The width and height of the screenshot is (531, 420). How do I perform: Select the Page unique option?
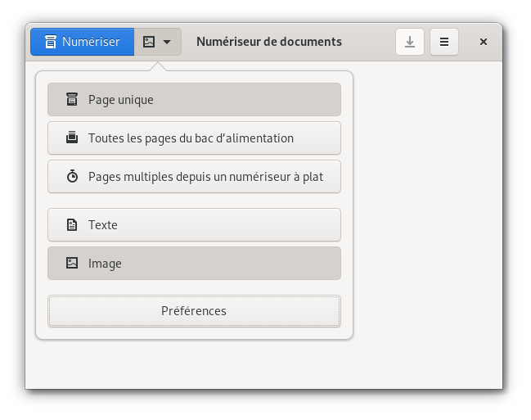pos(120,100)
